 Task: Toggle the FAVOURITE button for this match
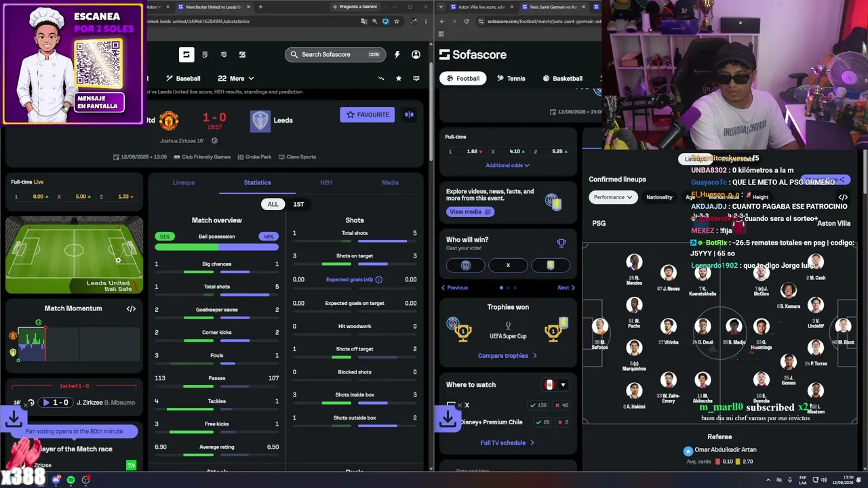click(x=368, y=115)
